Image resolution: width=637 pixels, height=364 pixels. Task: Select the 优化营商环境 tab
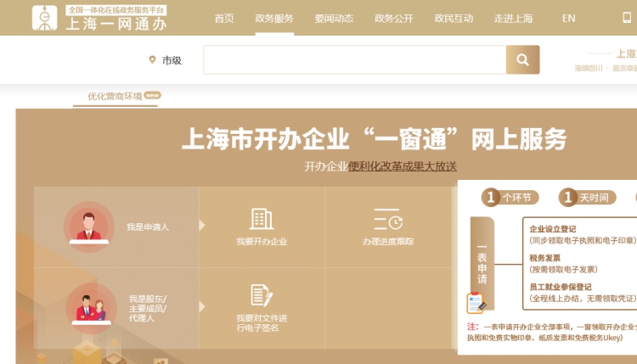[x=115, y=96]
